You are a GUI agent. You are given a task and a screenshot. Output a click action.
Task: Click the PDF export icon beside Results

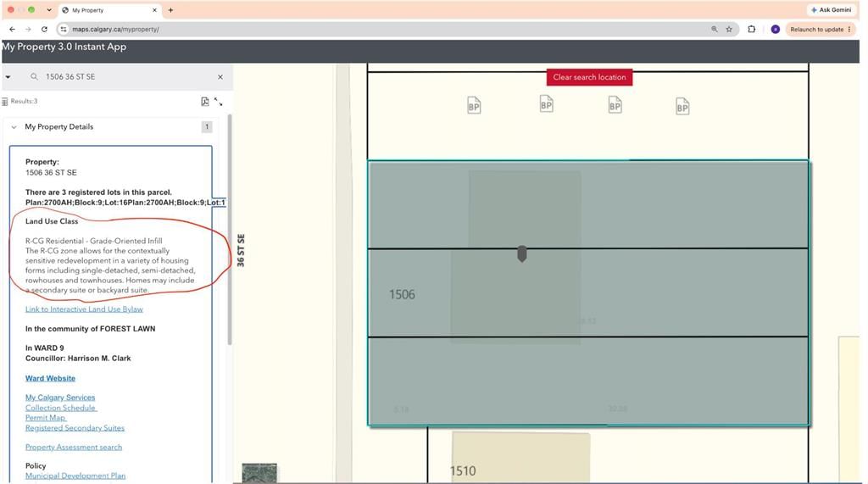coord(205,102)
